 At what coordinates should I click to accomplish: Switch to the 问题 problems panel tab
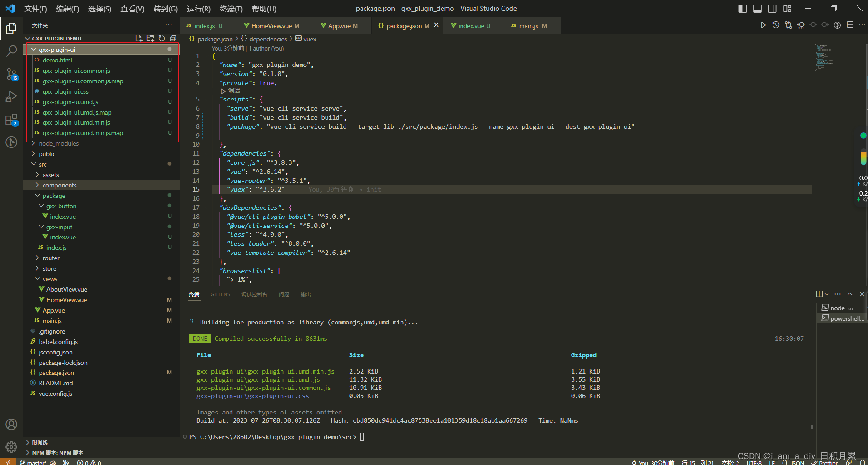284,294
